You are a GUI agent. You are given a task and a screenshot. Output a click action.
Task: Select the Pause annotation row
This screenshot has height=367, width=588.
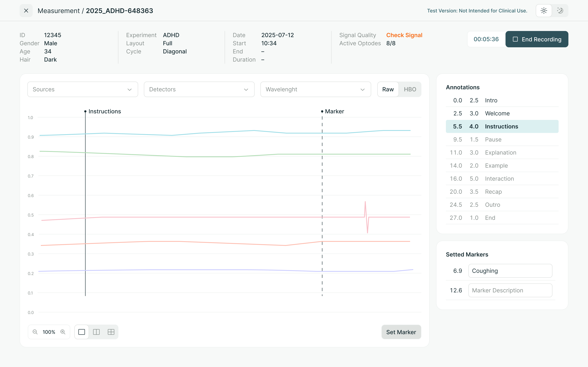tap(502, 140)
